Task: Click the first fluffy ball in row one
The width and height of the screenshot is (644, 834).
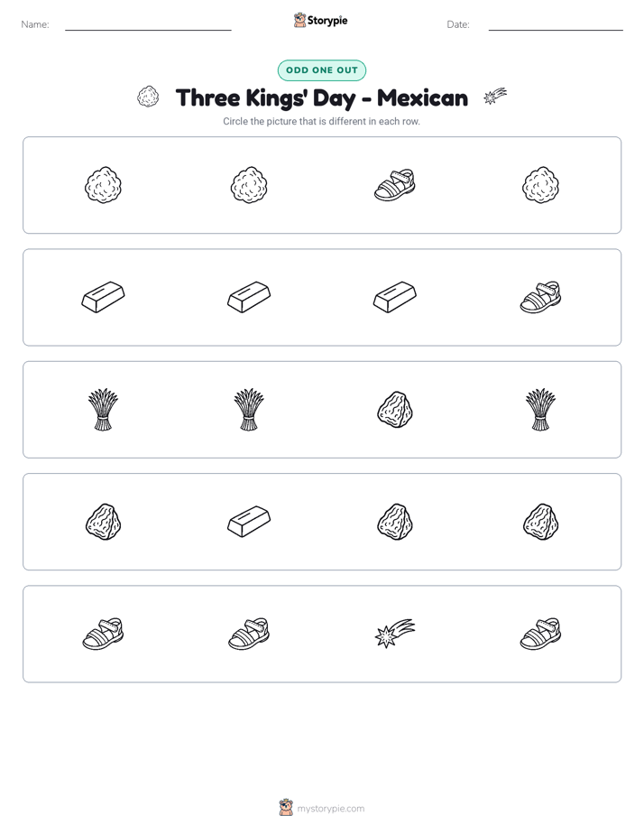Action: click(103, 185)
